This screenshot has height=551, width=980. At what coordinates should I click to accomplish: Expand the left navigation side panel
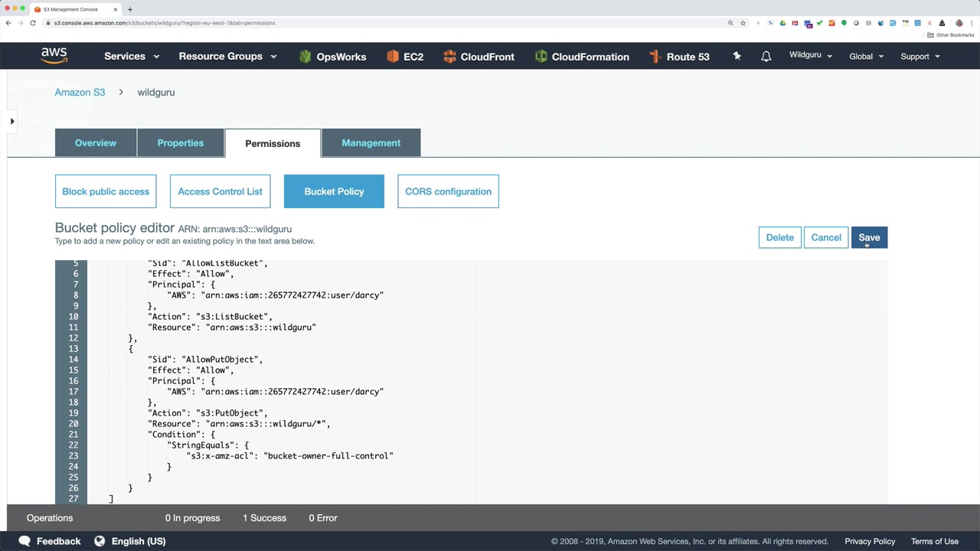pos(12,121)
